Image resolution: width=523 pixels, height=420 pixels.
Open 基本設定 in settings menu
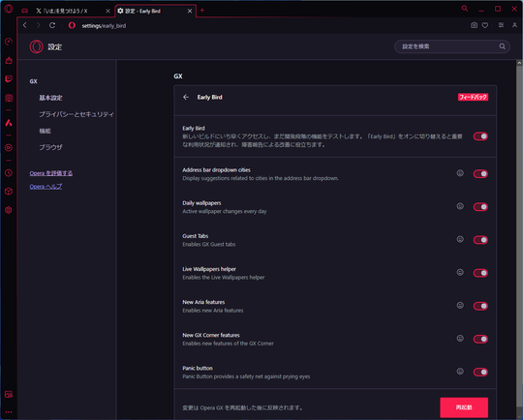(x=50, y=98)
